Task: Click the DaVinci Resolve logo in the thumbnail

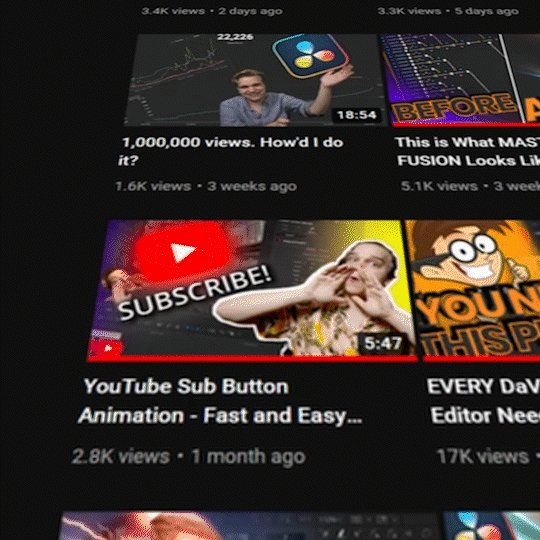Action: click(x=311, y=55)
